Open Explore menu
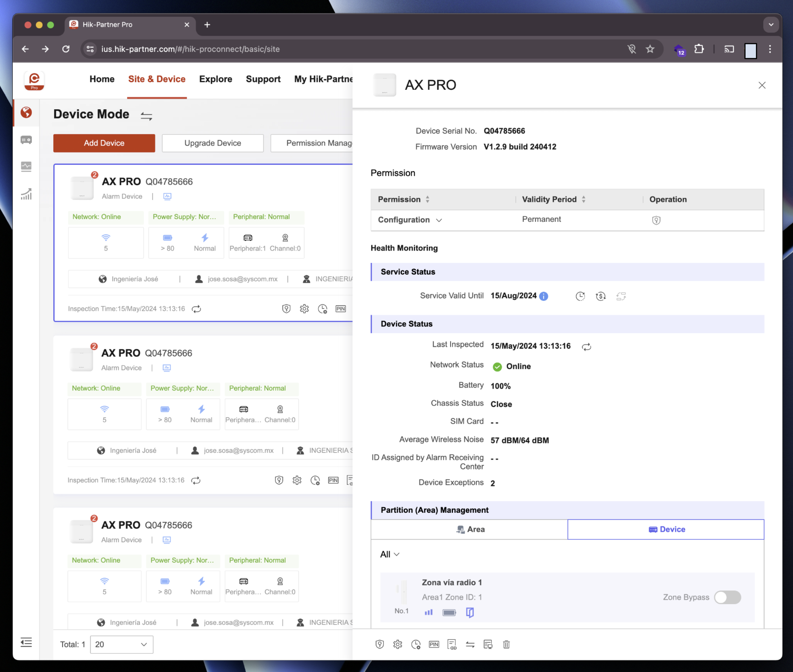Viewport: 793px width, 672px height. (x=215, y=79)
